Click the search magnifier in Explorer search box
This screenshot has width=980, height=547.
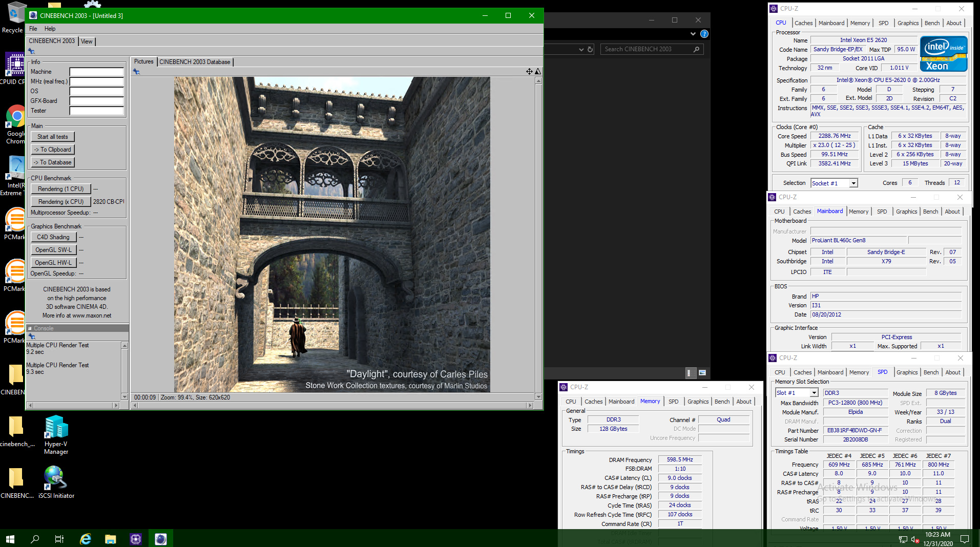[696, 49]
